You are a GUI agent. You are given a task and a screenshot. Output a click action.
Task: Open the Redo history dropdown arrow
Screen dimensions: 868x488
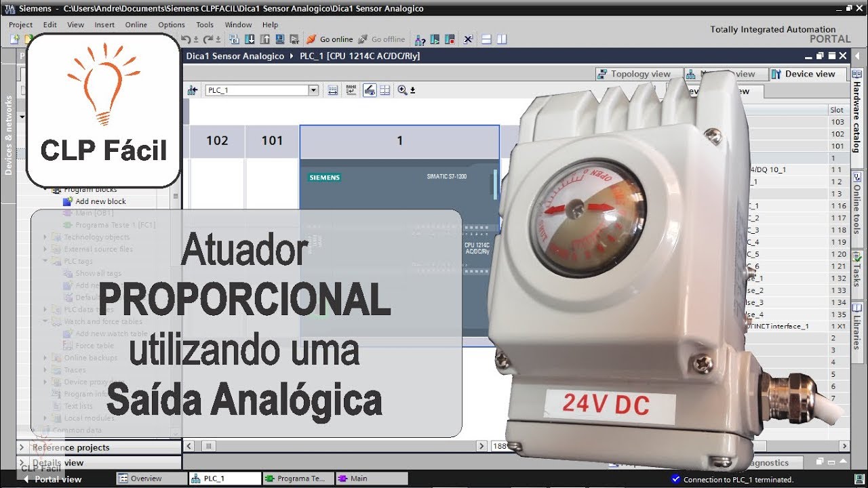218,39
